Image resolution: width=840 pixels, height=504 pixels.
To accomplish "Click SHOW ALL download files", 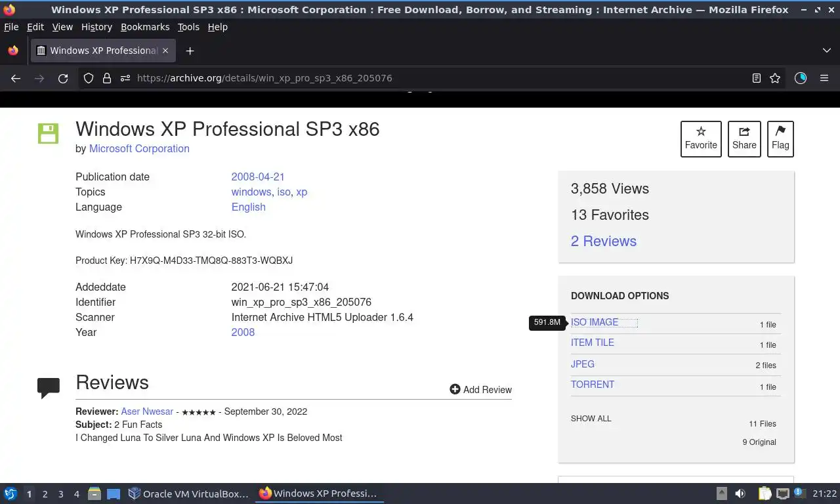I will tap(591, 419).
